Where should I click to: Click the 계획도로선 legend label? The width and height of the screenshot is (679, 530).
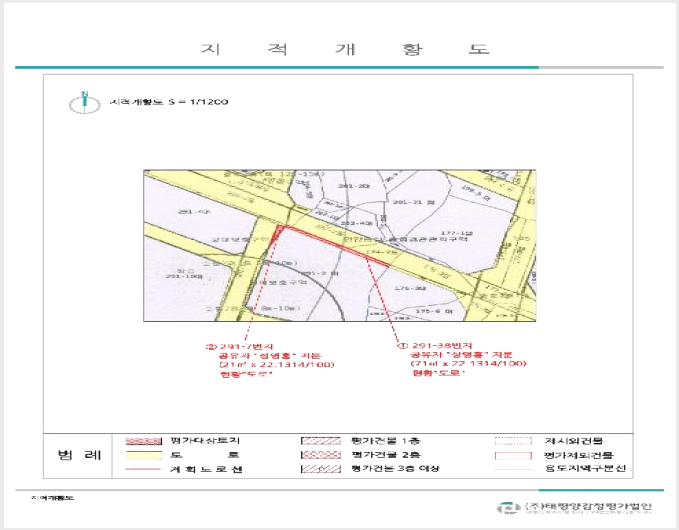click(x=206, y=469)
